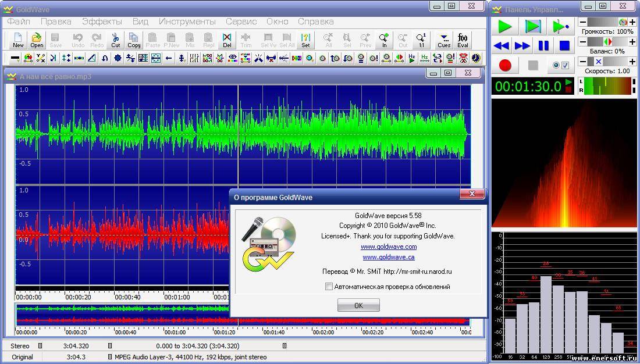640x364 pixels.
Task: Start playback with the green Play button
Action: (505, 27)
